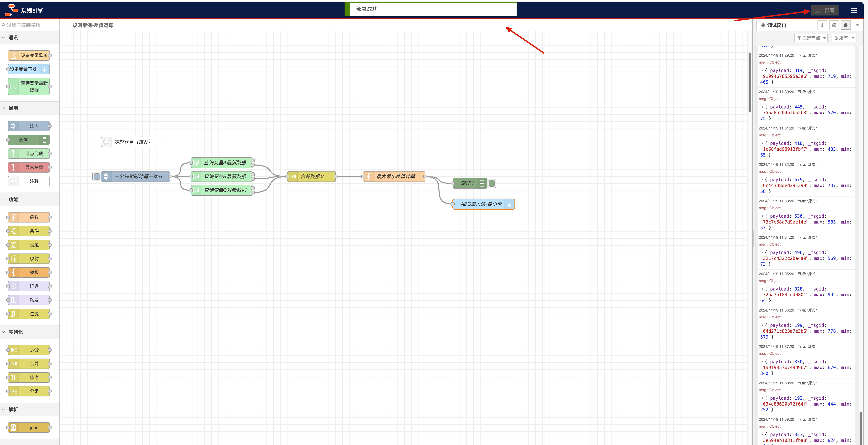The width and height of the screenshot is (868, 445).
Task: Open the help book sidebar icon
Action: point(834,25)
